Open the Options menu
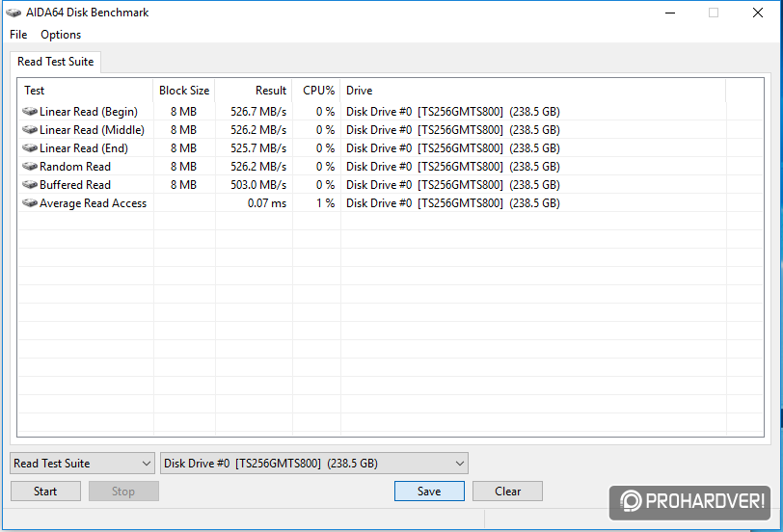The height and width of the screenshot is (532, 783). click(61, 35)
